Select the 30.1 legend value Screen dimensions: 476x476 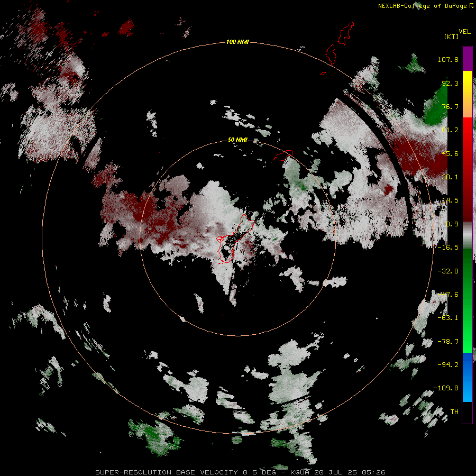click(450, 177)
